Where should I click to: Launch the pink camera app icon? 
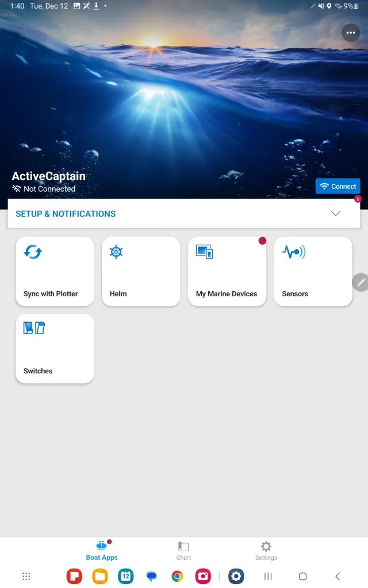point(203,576)
